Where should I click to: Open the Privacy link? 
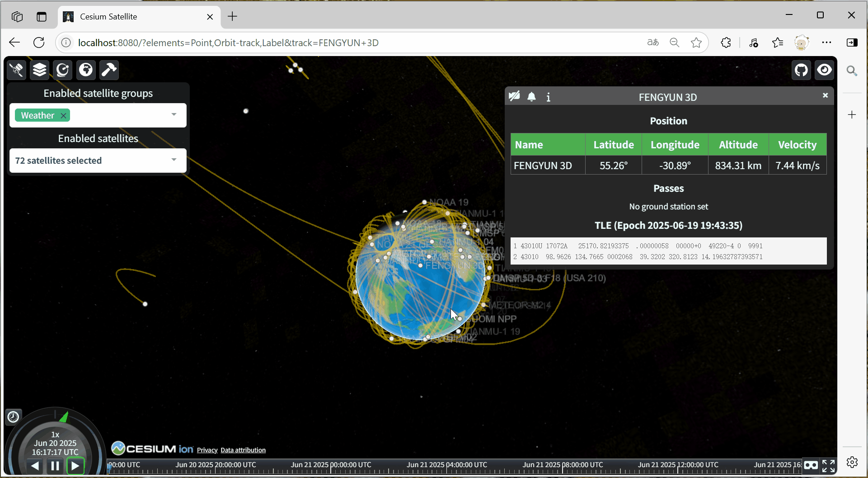pyautogui.click(x=207, y=450)
